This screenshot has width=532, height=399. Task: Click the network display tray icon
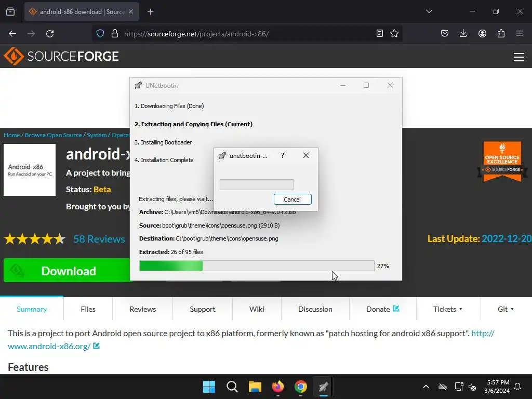[x=459, y=387]
